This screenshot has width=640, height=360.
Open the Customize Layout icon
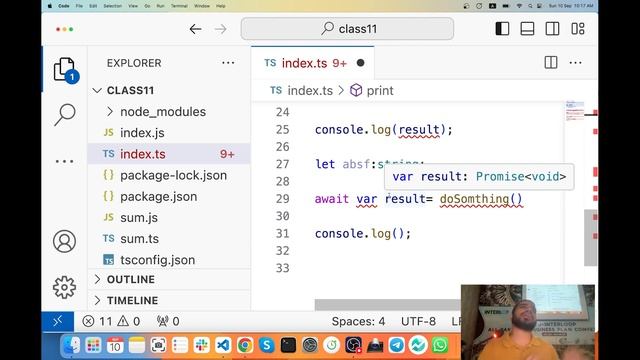578,29
